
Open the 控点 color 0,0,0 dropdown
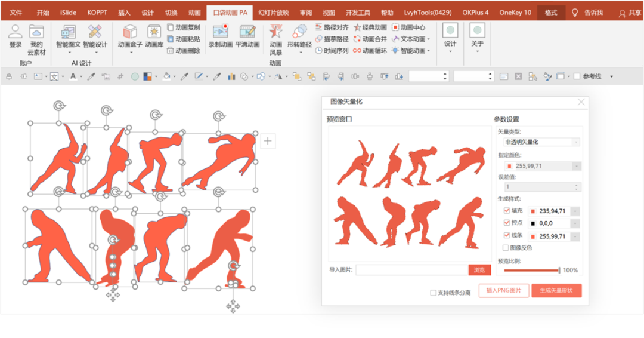pyautogui.click(x=575, y=223)
